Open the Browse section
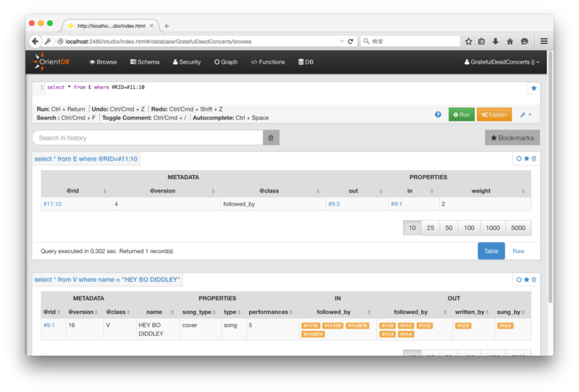Viewport: 579px width, 392px height. pos(103,62)
